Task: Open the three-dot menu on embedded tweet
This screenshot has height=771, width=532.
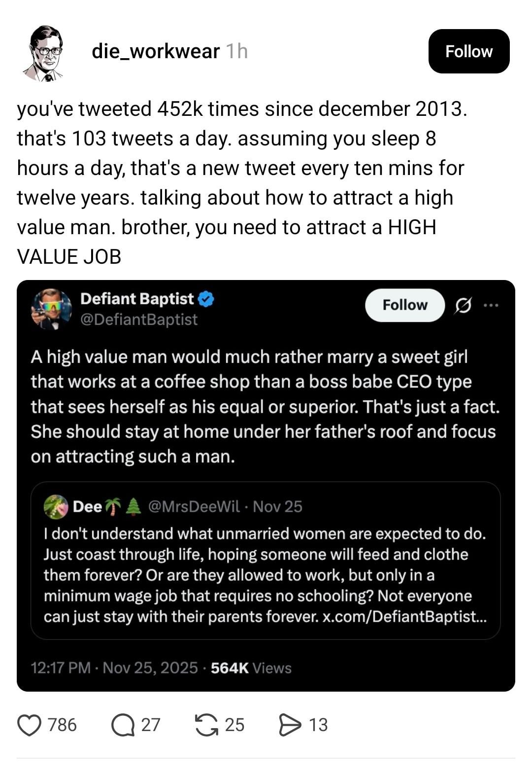Action: (491, 306)
